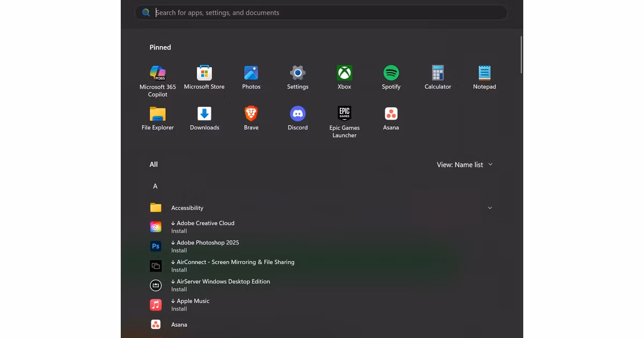This screenshot has height=338, width=644.
Task: Open Discord from pinned apps
Action: [297, 114]
